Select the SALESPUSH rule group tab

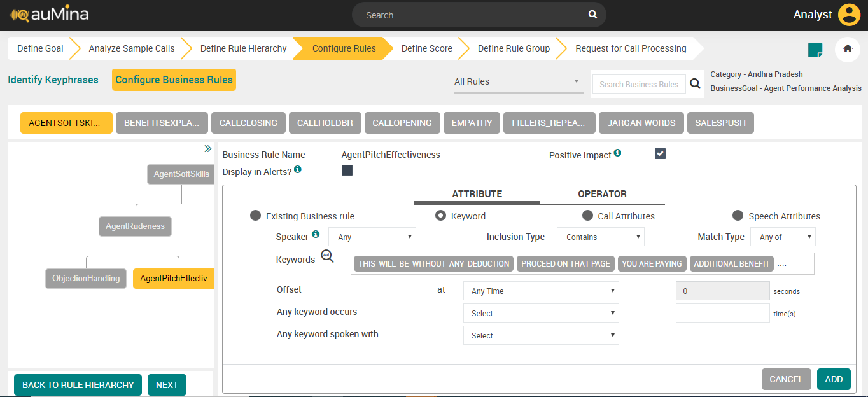[x=720, y=123]
